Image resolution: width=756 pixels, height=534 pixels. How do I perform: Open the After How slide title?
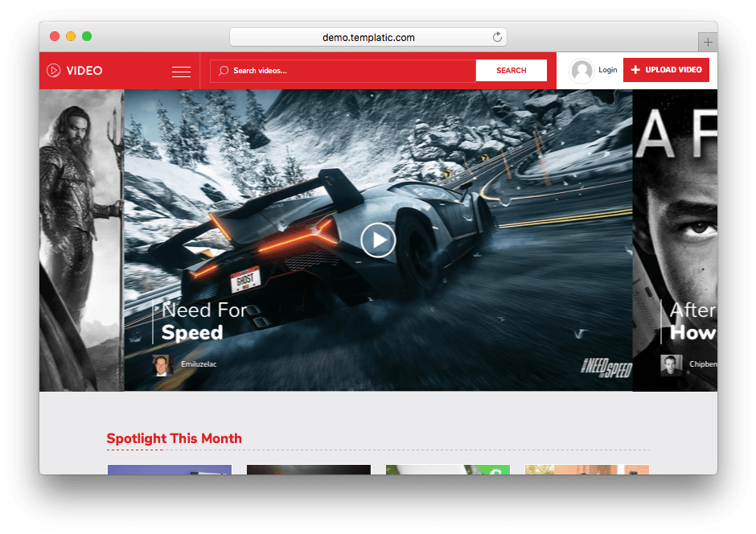(692, 321)
